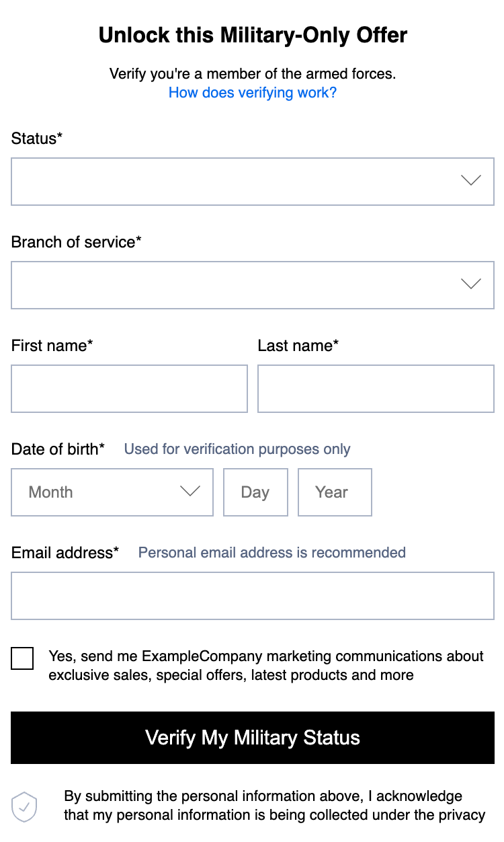Screen dimensions: 504x842
Task: Open the Status dropdown
Action: (253, 182)
